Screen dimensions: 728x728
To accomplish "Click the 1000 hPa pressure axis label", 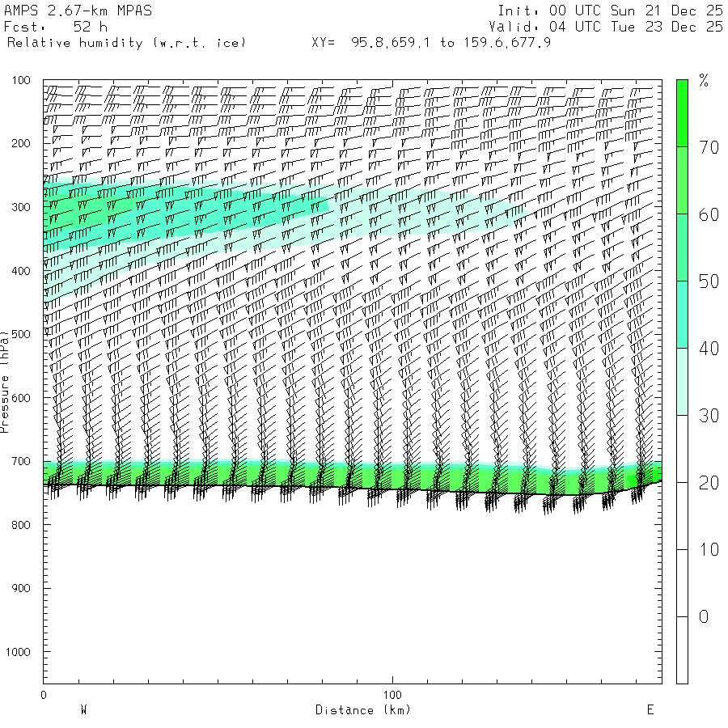I will point(18,652).
